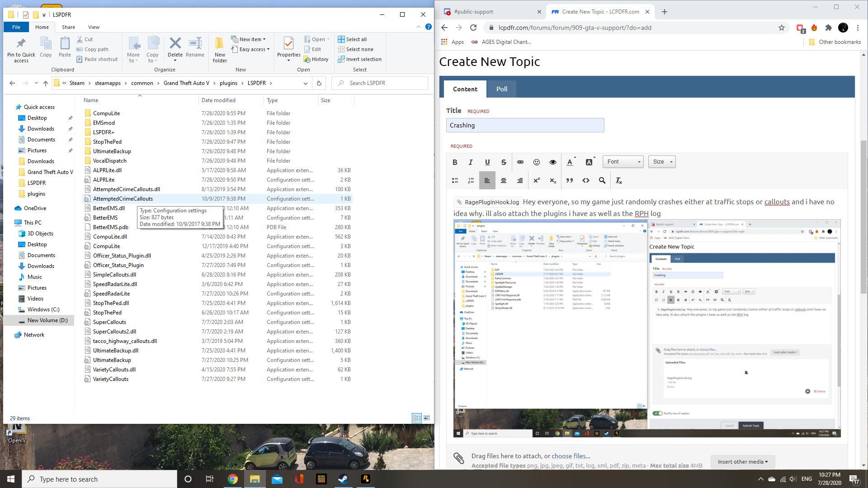The image size is (868, 488).
Task: Click the code insert icon
Action: [586, 180]
